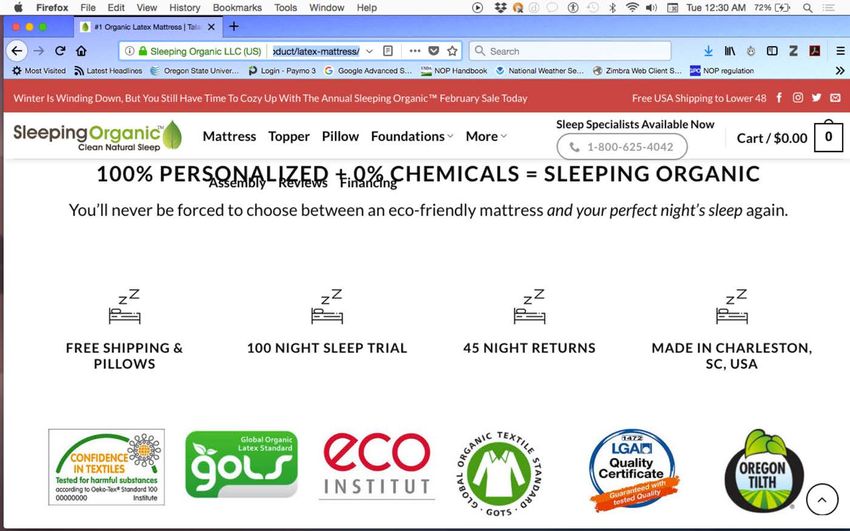Click the site info icon in address bar
Screen dimensions: 850x531
[130, 51]
